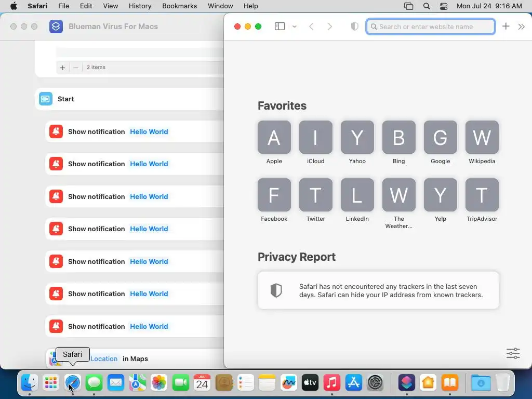
Task: Open the Privacy Report shield in toolbar
Action: pyautogui.click(x=354, y=26)
